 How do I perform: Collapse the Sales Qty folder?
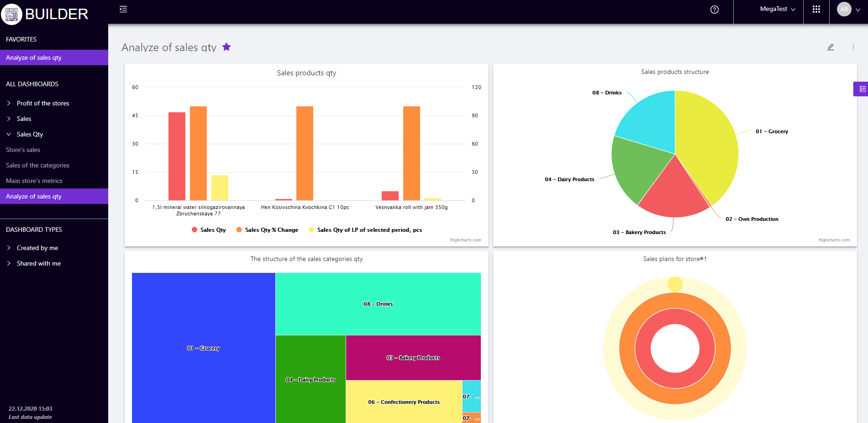click(30, 134)
